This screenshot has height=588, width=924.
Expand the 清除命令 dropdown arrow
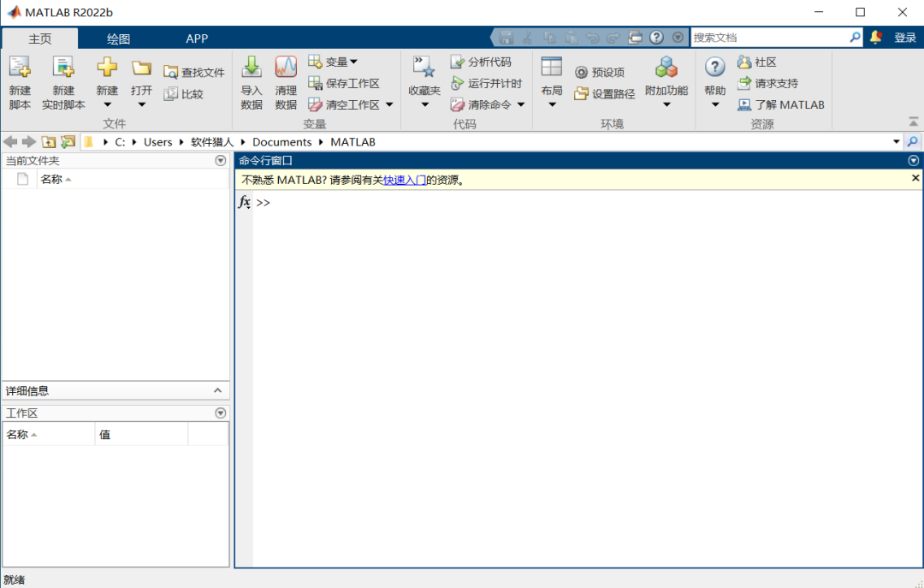pos(521,105)
